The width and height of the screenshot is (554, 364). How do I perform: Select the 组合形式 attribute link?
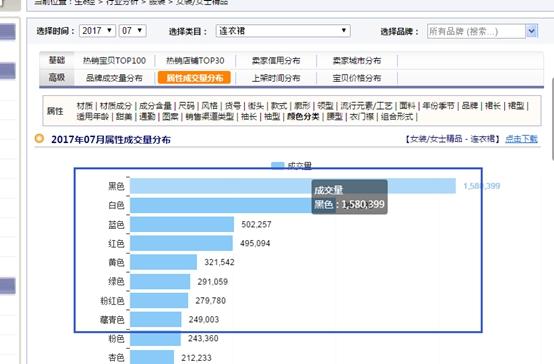point(397,116)
